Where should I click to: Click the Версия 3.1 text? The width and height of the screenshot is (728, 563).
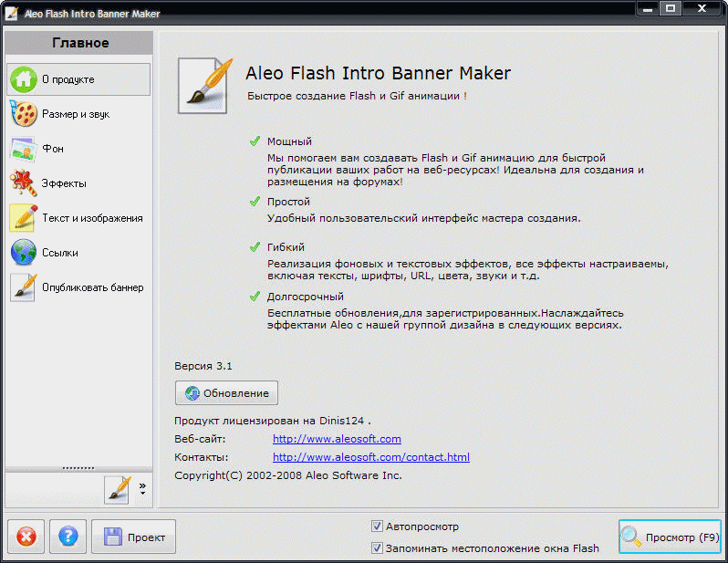(203, 366)
